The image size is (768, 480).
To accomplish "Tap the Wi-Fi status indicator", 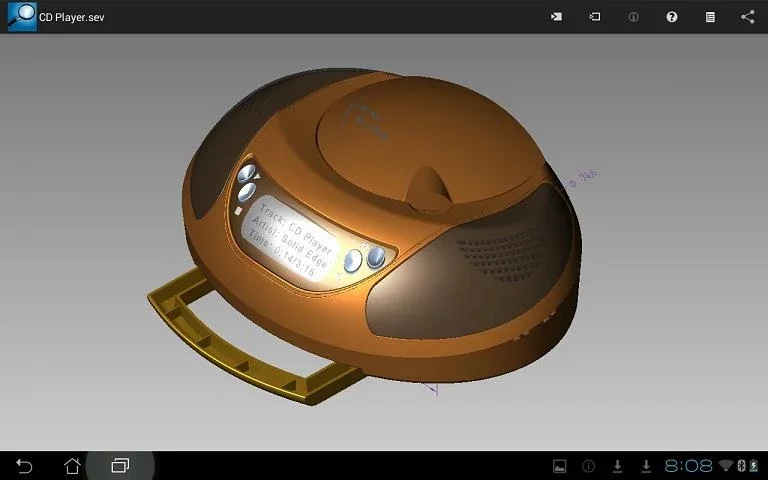I will (726, 465).
